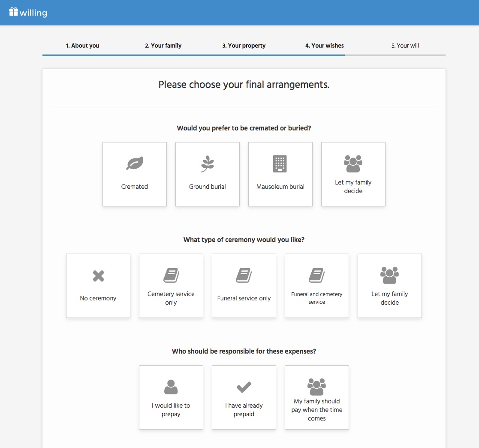Pick Let my family decide for ceremony
The height and width of the screenshot is (448, 479).
390,286
